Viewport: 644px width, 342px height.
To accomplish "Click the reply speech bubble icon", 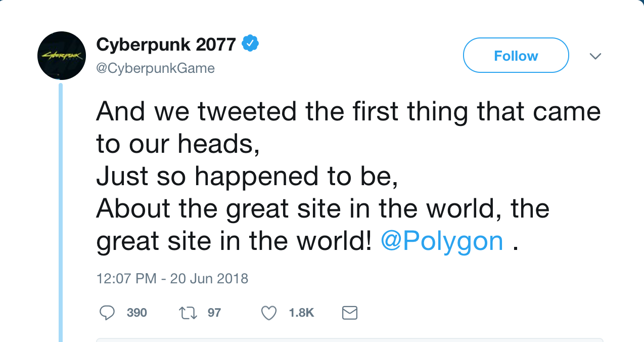I will (107, 313).
